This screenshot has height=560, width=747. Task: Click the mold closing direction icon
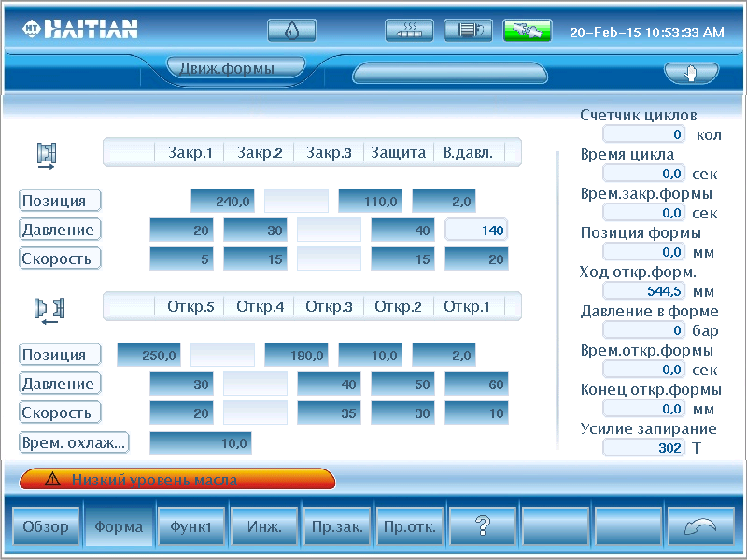tap(47, 154)
